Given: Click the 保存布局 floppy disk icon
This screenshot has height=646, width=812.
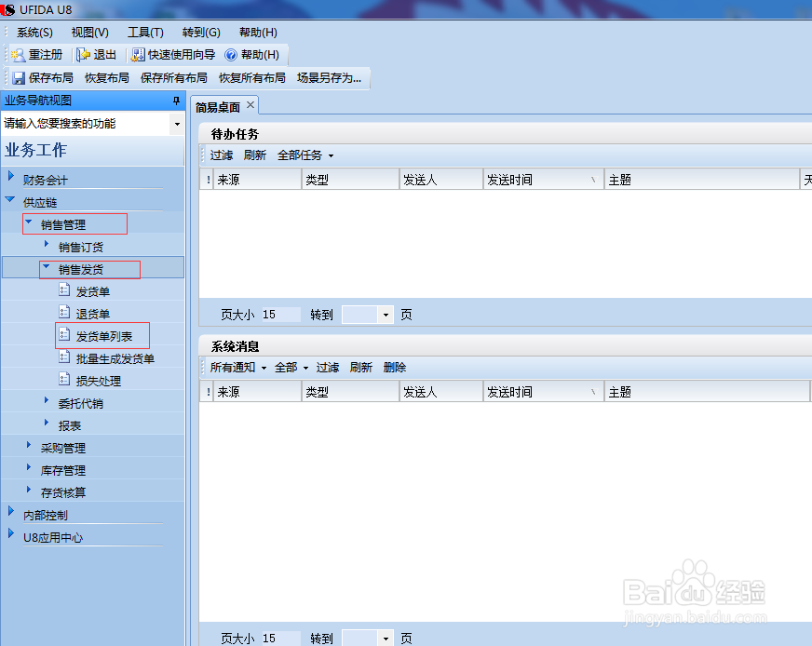Looking at the screenshot, I should (19, 78).
